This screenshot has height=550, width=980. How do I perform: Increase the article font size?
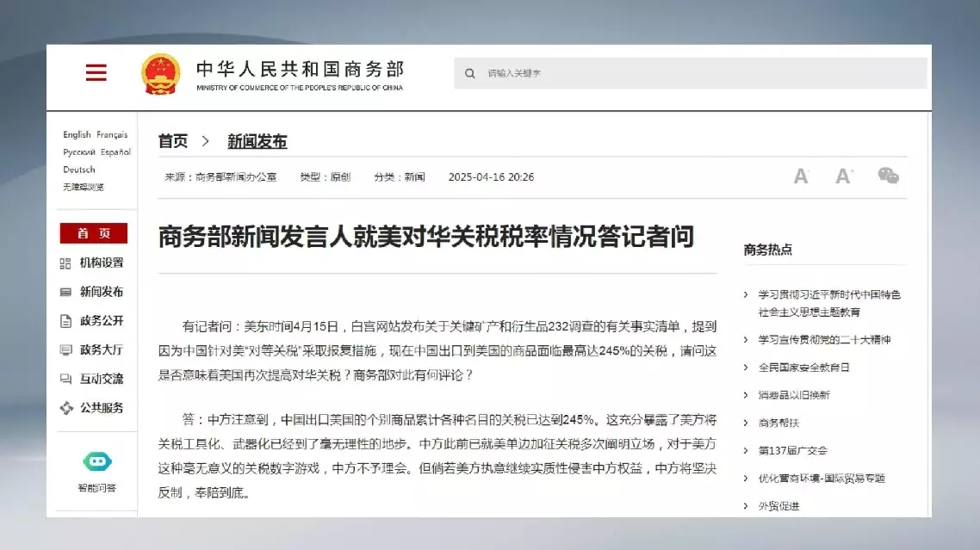pyautogui.click(x=845, y=176)
